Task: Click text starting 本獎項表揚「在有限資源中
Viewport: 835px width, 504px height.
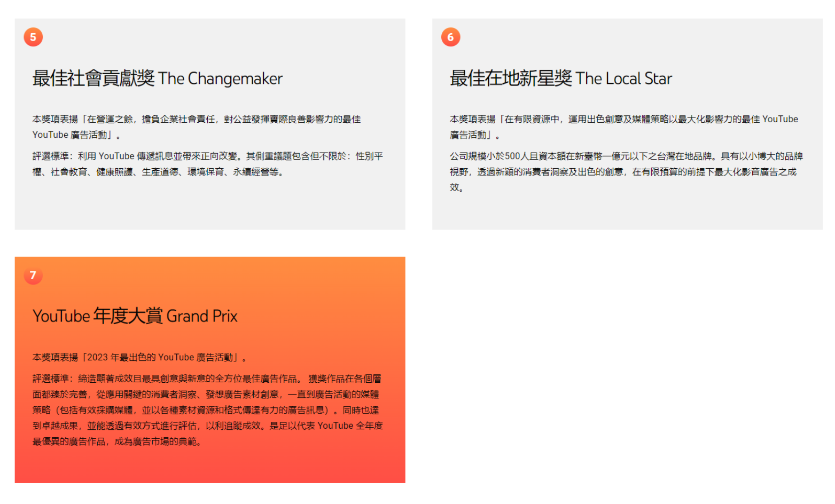Action: (623, 127)
